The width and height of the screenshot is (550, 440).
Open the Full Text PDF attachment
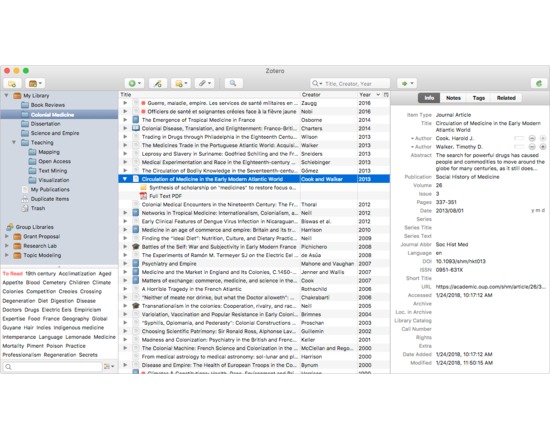tap(166, 196)
